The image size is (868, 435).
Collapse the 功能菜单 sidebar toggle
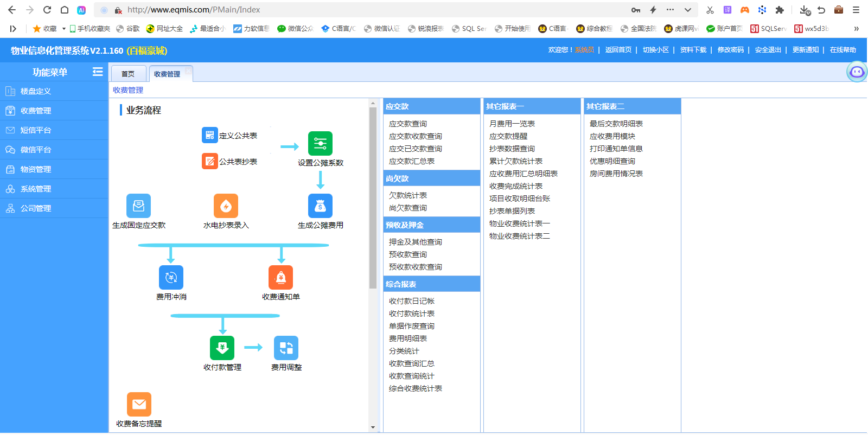coord(98,72)
